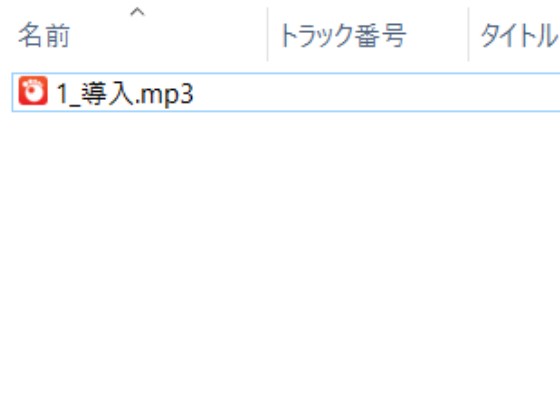This screenshot has height=420, width=560.
Task: Click the 導入 characters in the file name
Action: 108,94
